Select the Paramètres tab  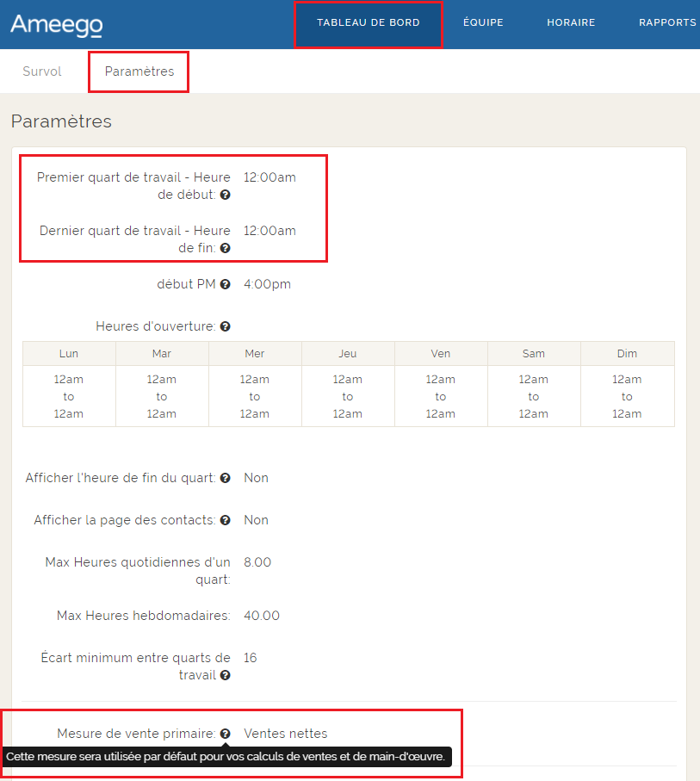[139, 71]
